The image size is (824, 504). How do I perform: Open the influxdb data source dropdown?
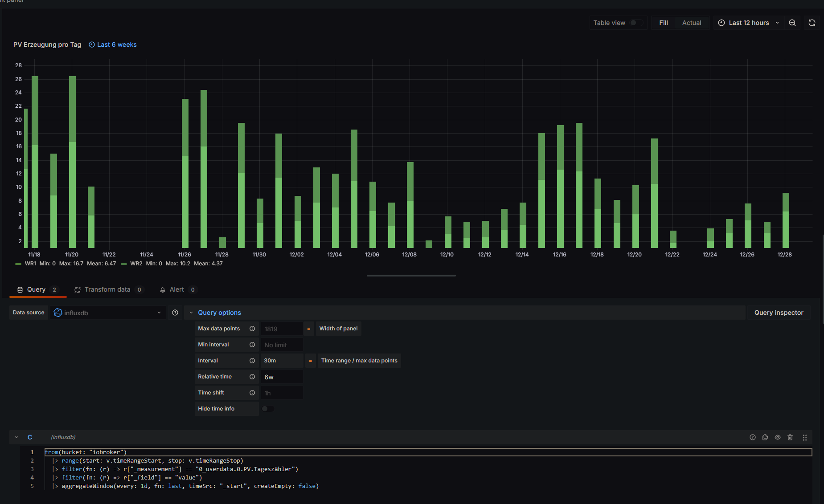tap(107, 313)
